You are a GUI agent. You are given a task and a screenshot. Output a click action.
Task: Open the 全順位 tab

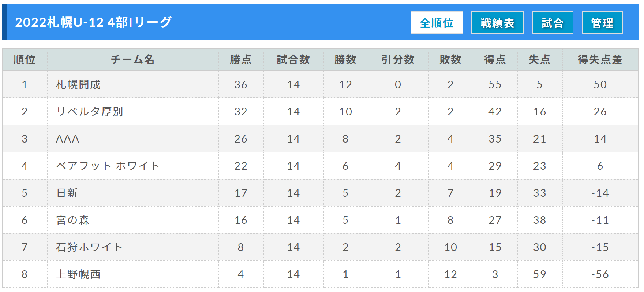437,23
